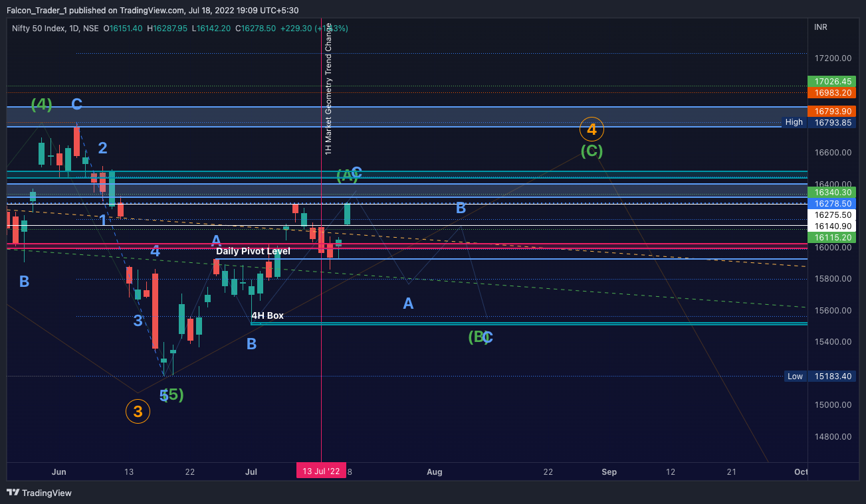Click the TradingView logo at bottom
866x504 pixels.
coord(39,493)
